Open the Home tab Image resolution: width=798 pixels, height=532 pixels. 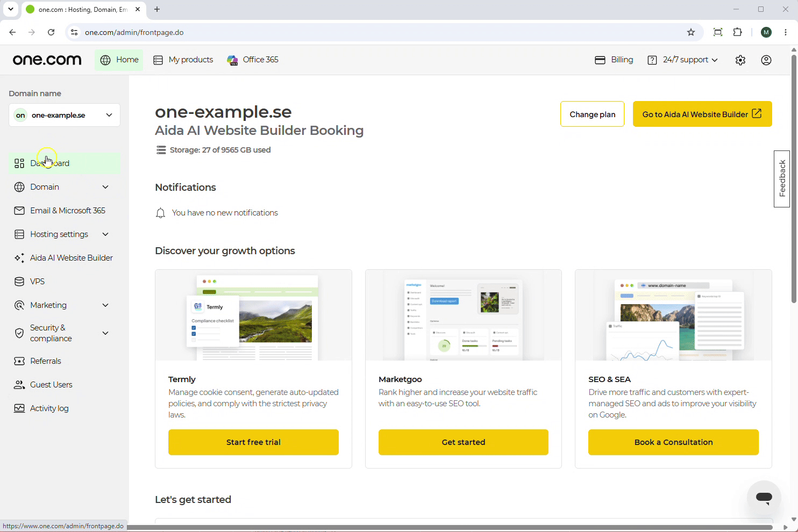[119, 60]
